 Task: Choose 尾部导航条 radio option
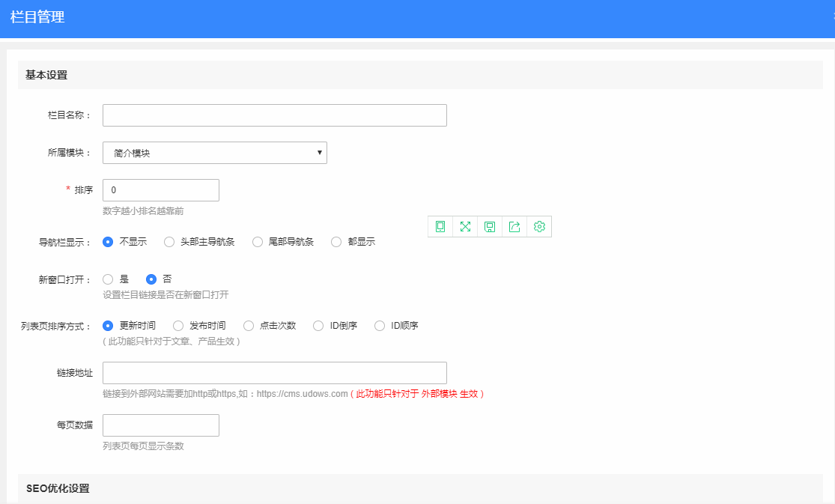258,242
